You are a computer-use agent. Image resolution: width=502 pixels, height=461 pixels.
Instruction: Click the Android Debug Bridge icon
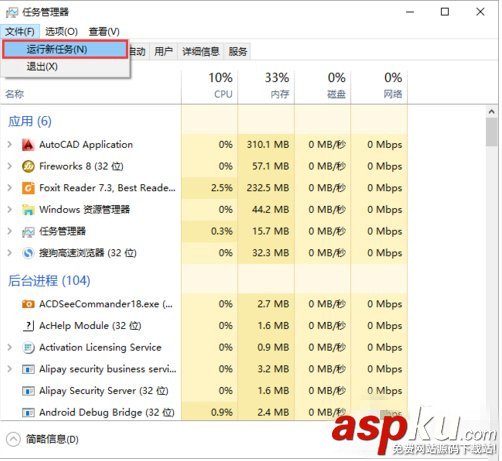tap(28, 413)
